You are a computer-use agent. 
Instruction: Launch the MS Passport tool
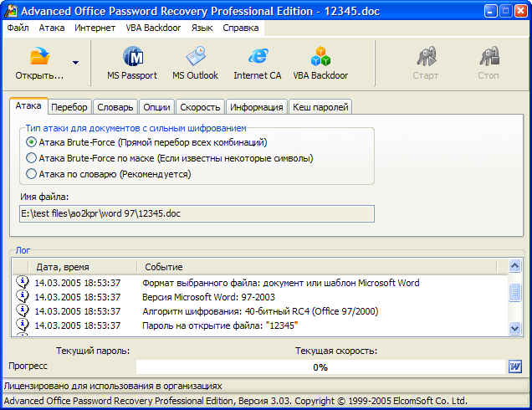(x=132, y=63)
